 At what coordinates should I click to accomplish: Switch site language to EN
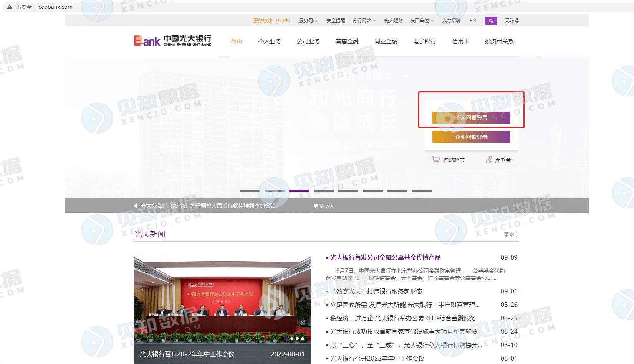[x=473, y=21]
